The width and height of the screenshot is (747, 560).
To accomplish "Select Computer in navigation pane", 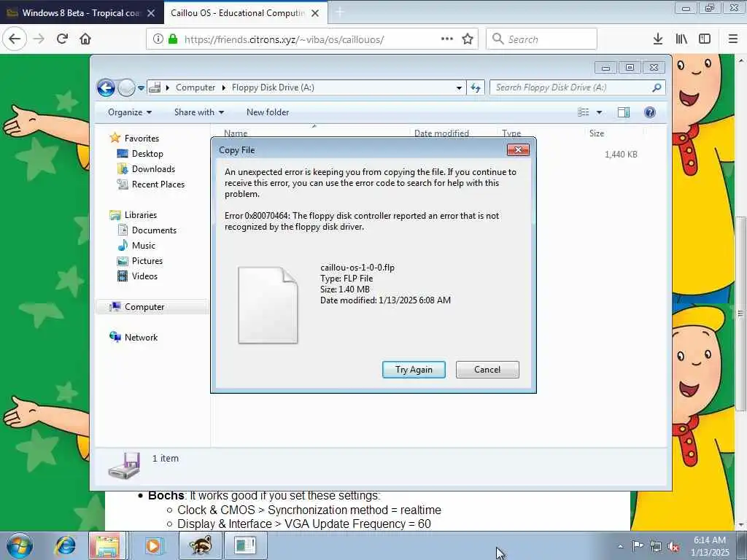I will pyautogui.click(x=144, y=307).
